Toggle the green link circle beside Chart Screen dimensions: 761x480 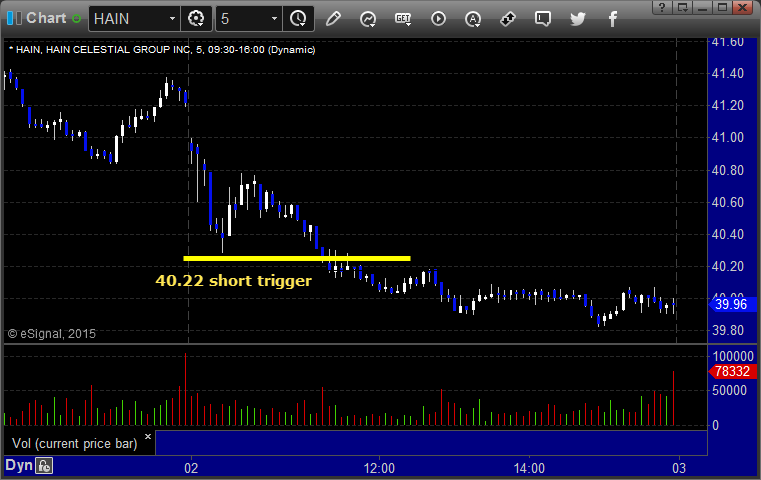tap(76, 19)
